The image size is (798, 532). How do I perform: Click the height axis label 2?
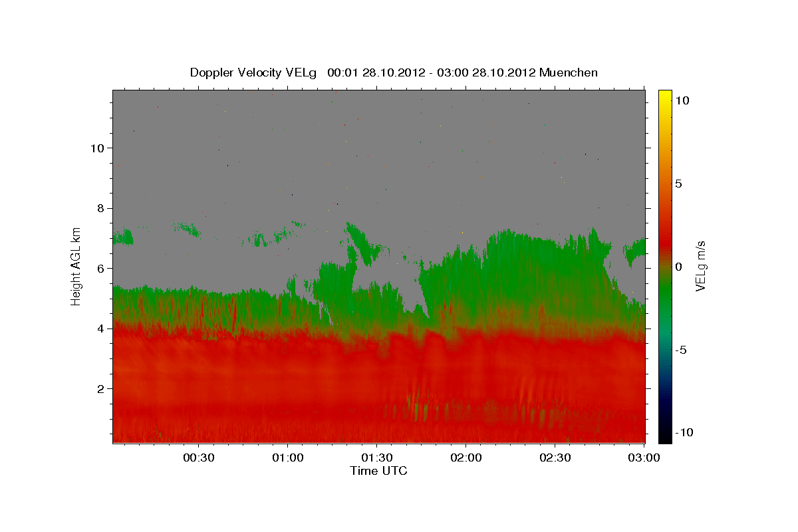click(x=100, y=388)
